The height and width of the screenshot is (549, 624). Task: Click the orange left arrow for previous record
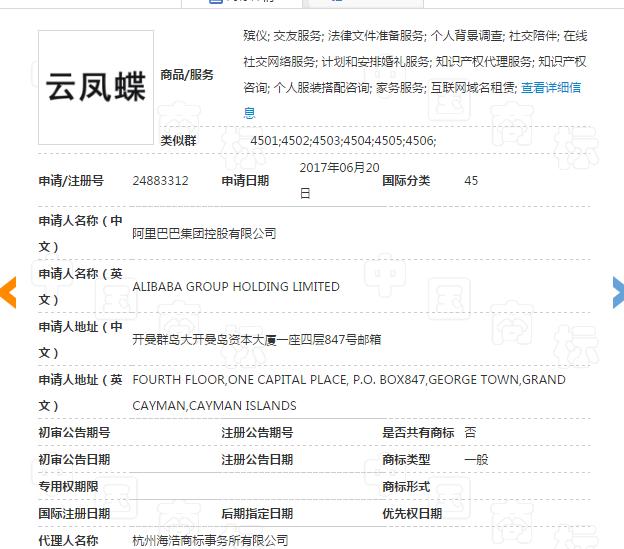(x=8, y=291)
